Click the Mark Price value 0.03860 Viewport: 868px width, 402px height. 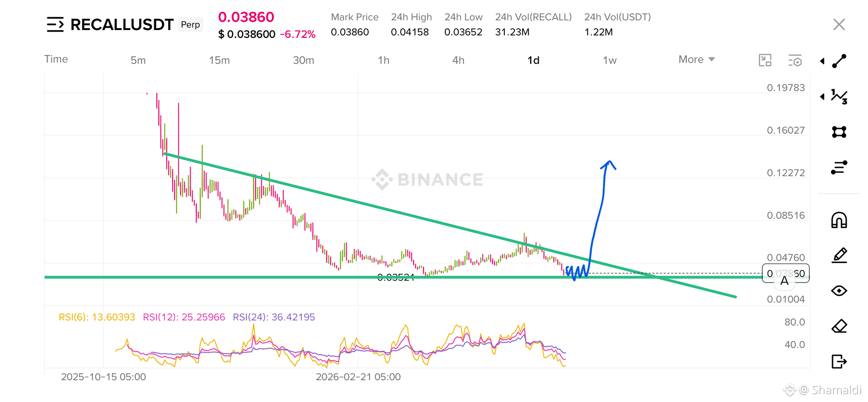click(350, 32)
